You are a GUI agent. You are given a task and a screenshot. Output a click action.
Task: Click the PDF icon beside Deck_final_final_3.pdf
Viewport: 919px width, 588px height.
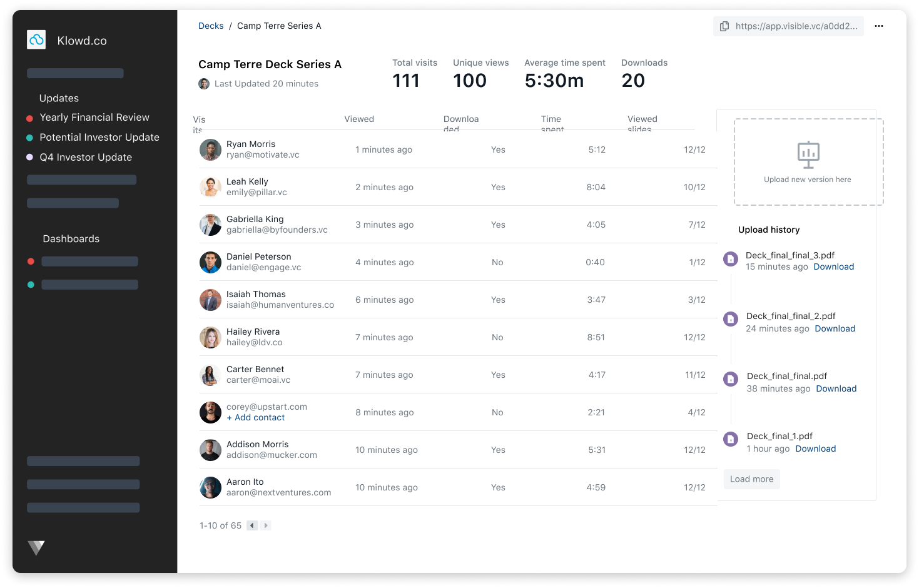coord(730,258)
